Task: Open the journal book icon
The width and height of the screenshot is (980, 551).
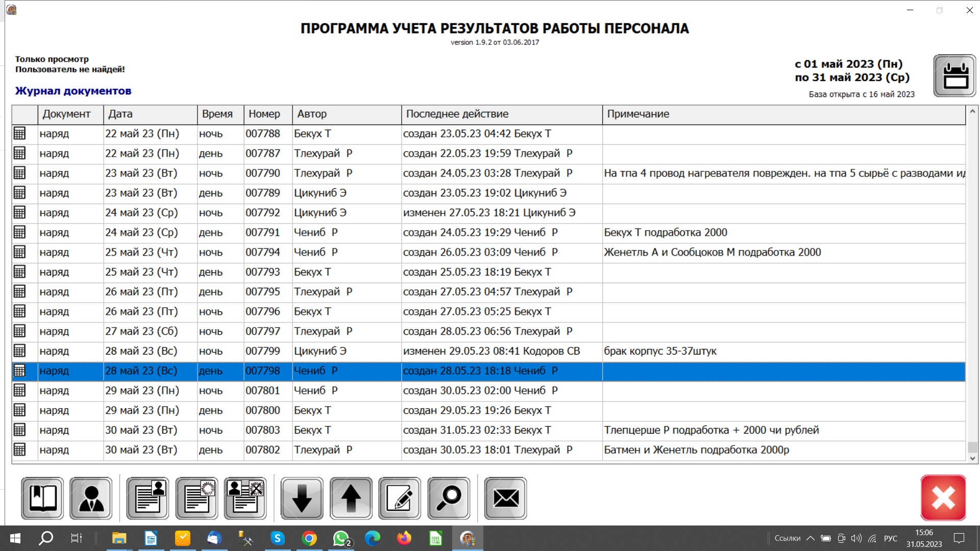Action: coord(42,497)
